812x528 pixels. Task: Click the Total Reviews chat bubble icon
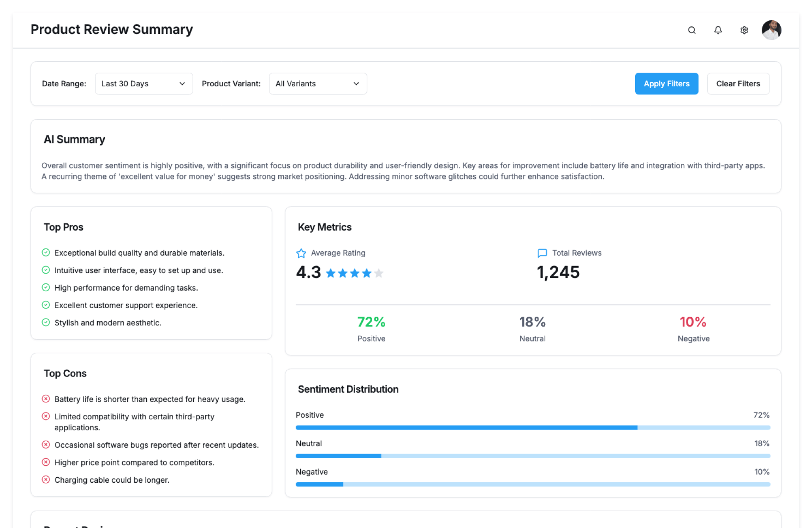click(542, 253)
